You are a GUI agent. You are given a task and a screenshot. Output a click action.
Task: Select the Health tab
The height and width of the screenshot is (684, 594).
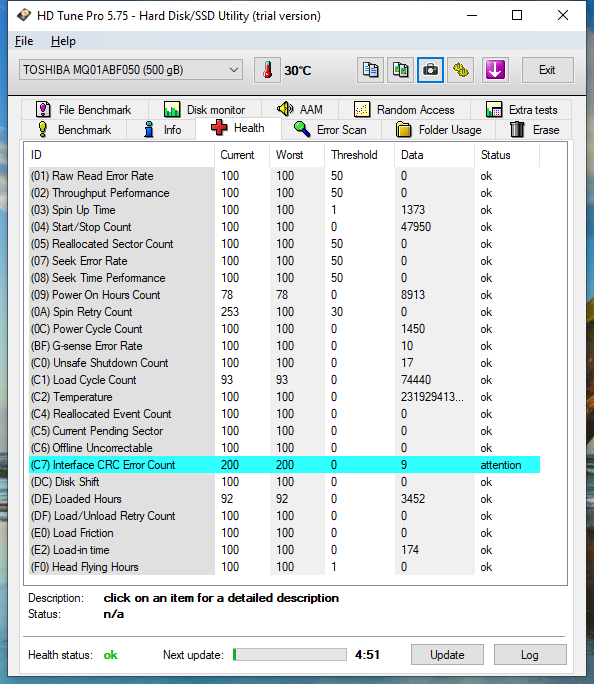pyautogui.click(x=238, y=128)
